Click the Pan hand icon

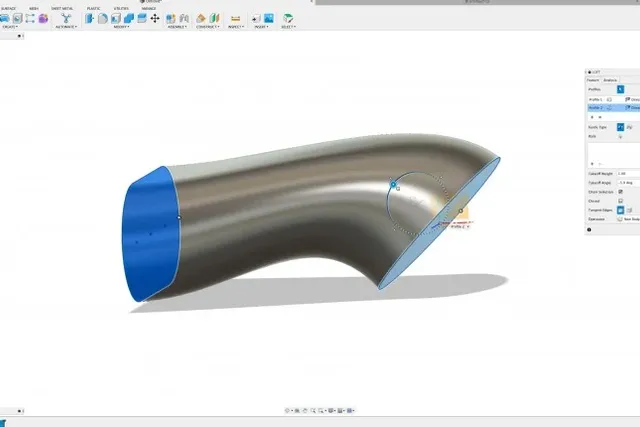[305, 411]
